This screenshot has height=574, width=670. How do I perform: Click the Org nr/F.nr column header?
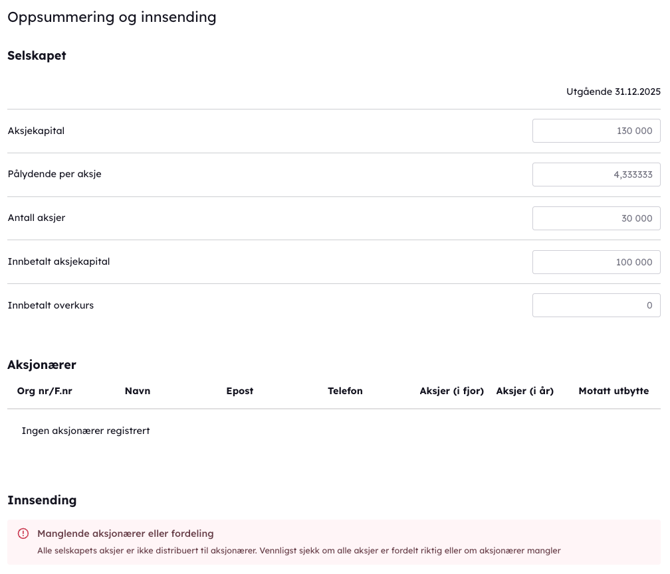45,391
